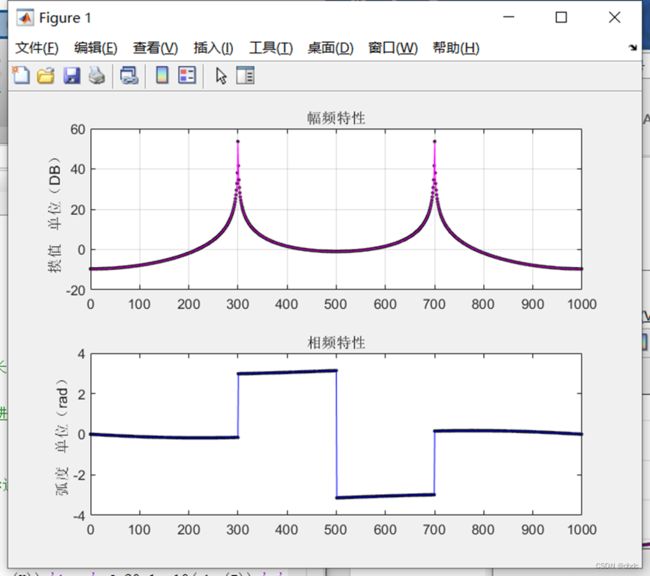The width and height of the screenshot is (650, 576).
Task: Open the 桌面(D) menu
Action: [330, 48]
